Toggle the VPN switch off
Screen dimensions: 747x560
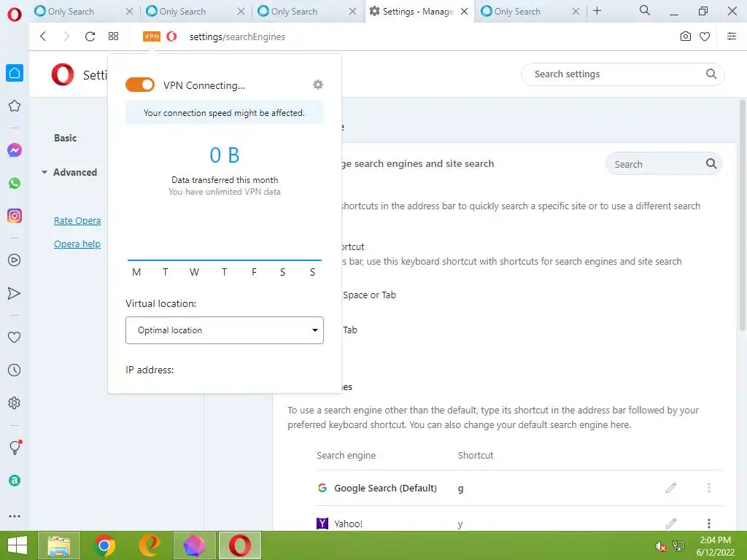point(140,85)
